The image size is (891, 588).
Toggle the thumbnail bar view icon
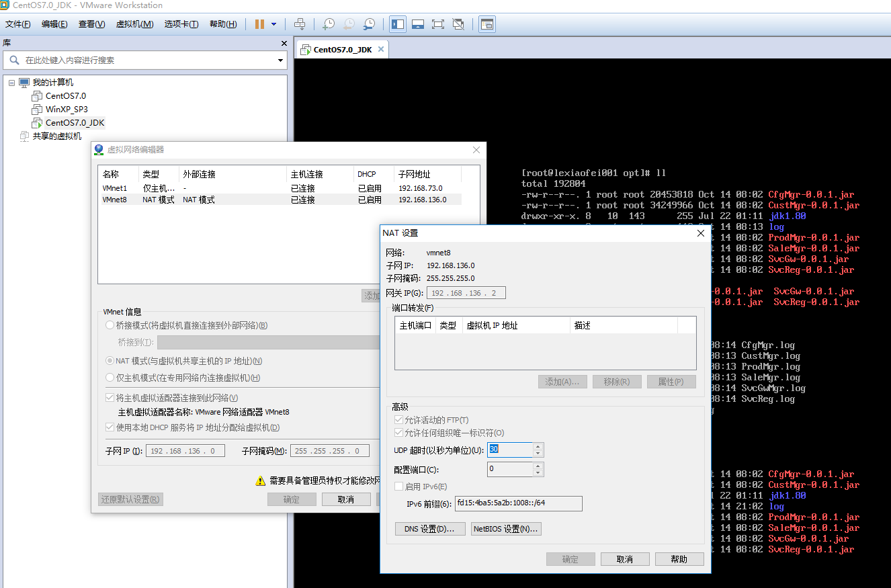coord(418,24)
